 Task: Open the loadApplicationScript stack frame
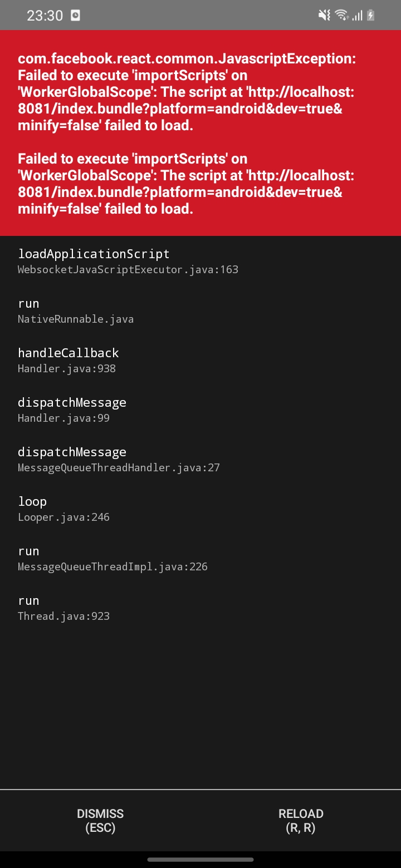(94, 254)
